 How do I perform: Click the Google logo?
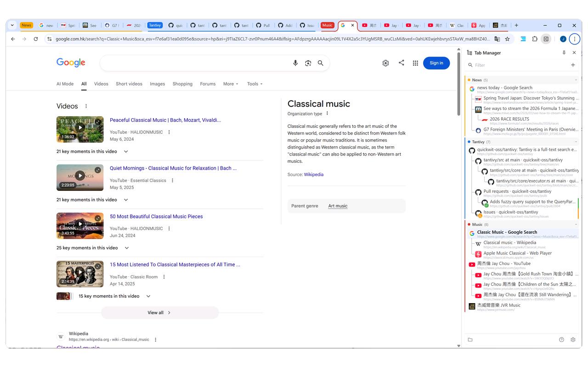tap(71, 63)
